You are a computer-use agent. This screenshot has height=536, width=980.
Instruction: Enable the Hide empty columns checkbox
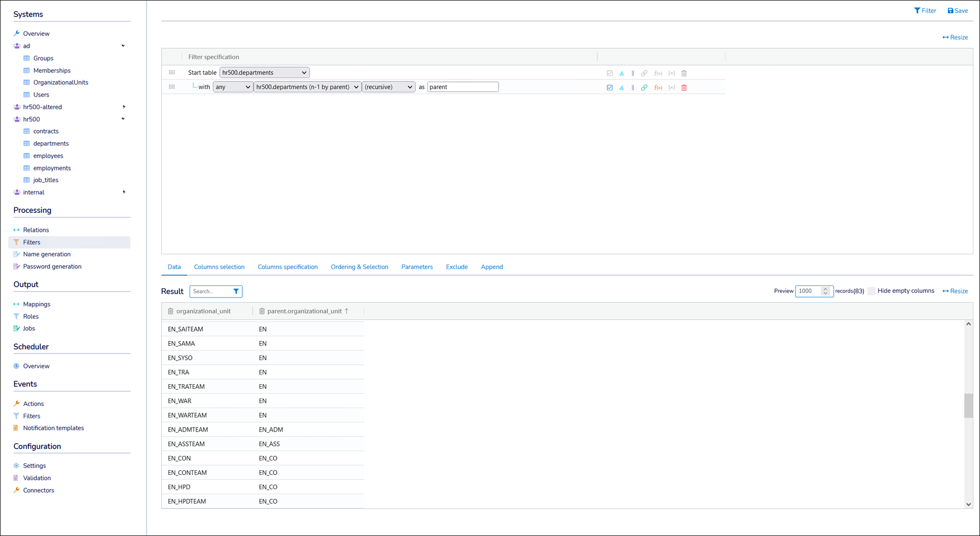click(871, 291)
